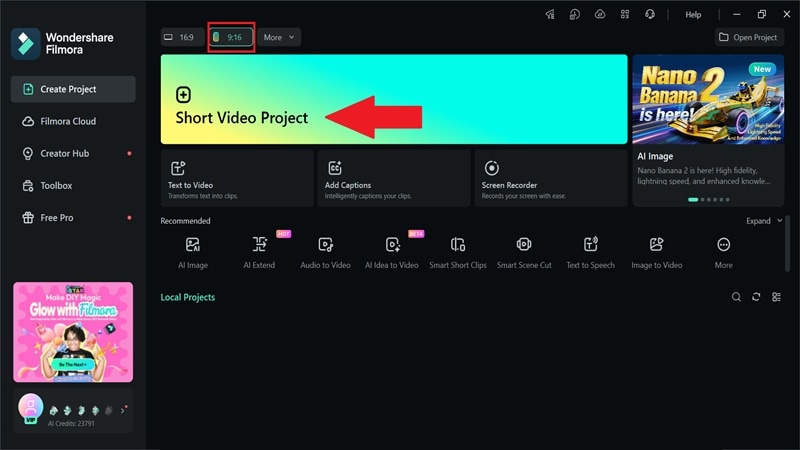
Task: Select the 16:9 aspect ratio option
Action: coord(182,37)
